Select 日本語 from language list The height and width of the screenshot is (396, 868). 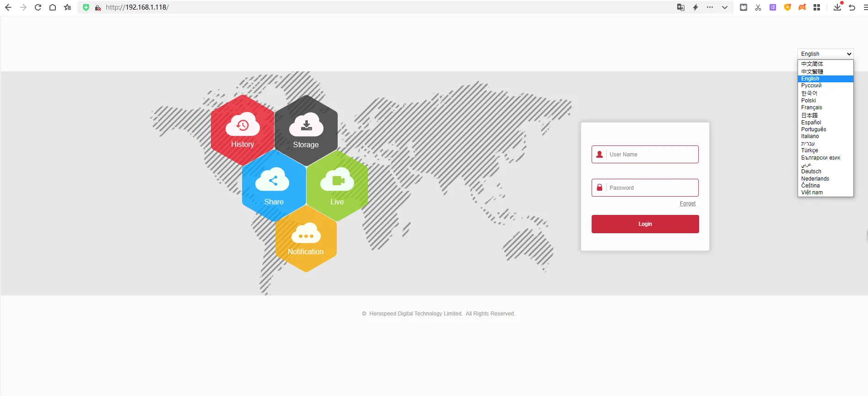[825, 115]
